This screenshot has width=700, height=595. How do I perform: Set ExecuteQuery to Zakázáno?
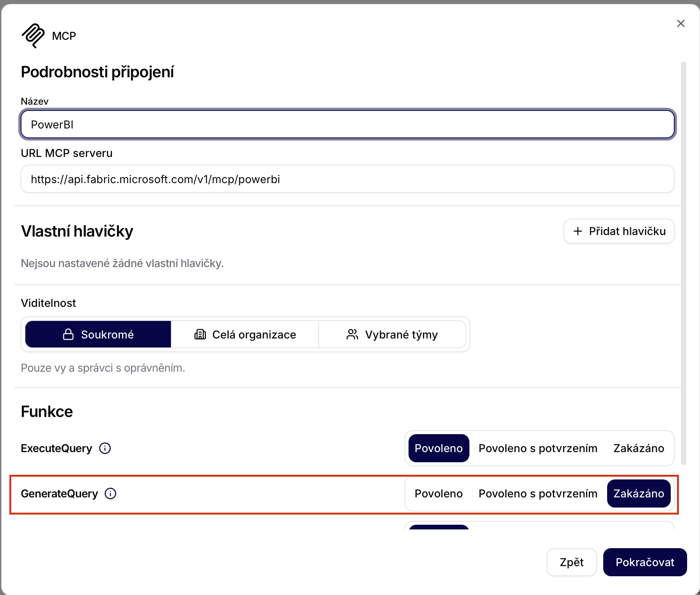pos(639,448)
